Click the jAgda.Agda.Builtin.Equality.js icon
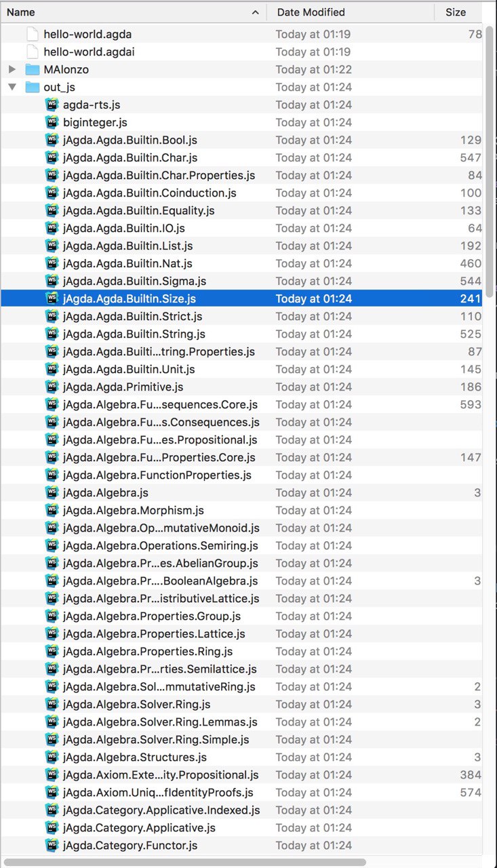Screen dimensions: 497x868 [x=52, y=210]
